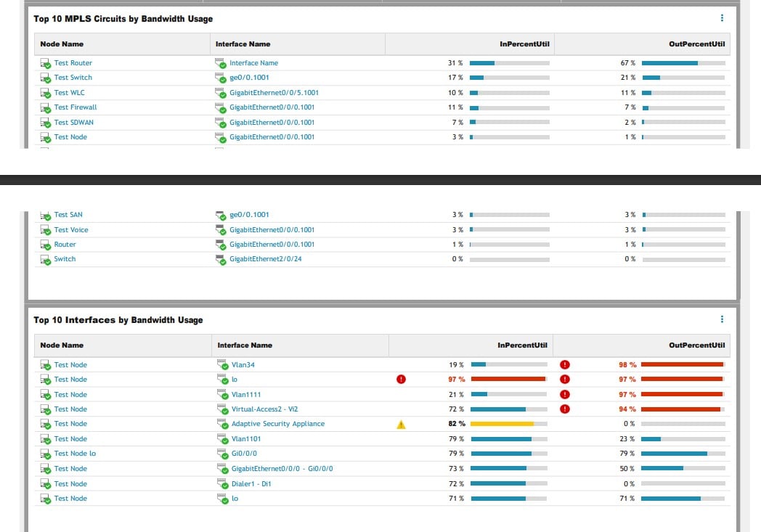Click node status icon beside Test Firewall
Viewport: 761px width, 532px height.
pos(45,107)
